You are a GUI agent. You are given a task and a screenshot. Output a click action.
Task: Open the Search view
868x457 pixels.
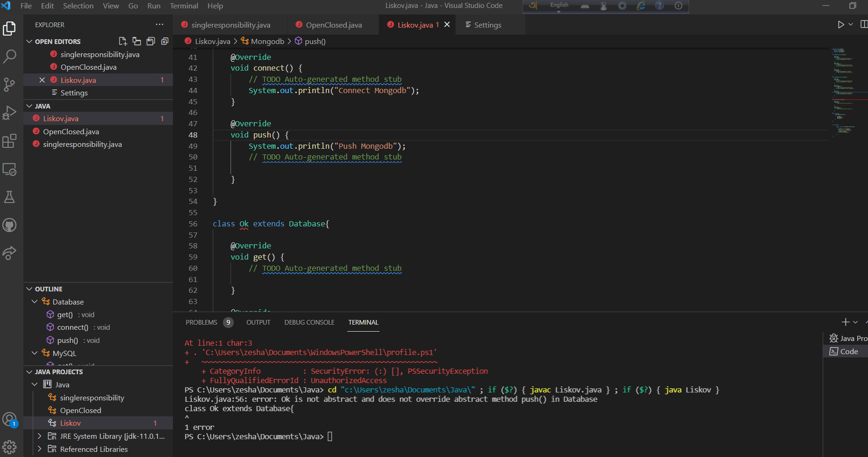[9, 56]
